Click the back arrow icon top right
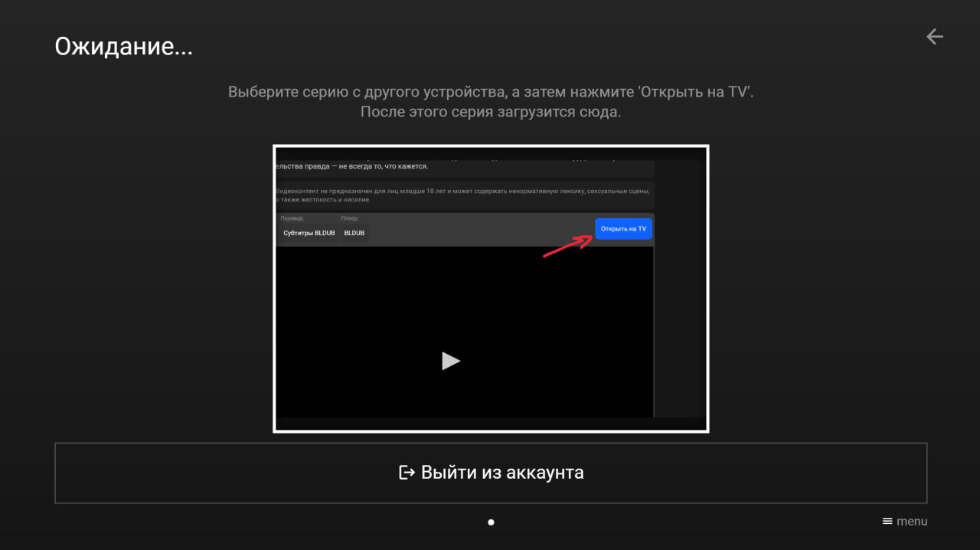Viewport: 980px width, 550px height. click(x=934, y=36)
